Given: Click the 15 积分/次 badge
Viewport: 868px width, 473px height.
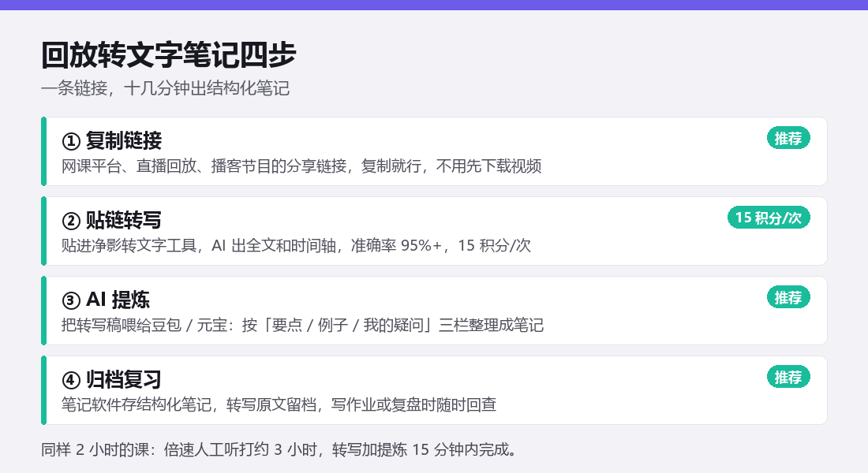Looking at the screenshot, I should point(769,218).
